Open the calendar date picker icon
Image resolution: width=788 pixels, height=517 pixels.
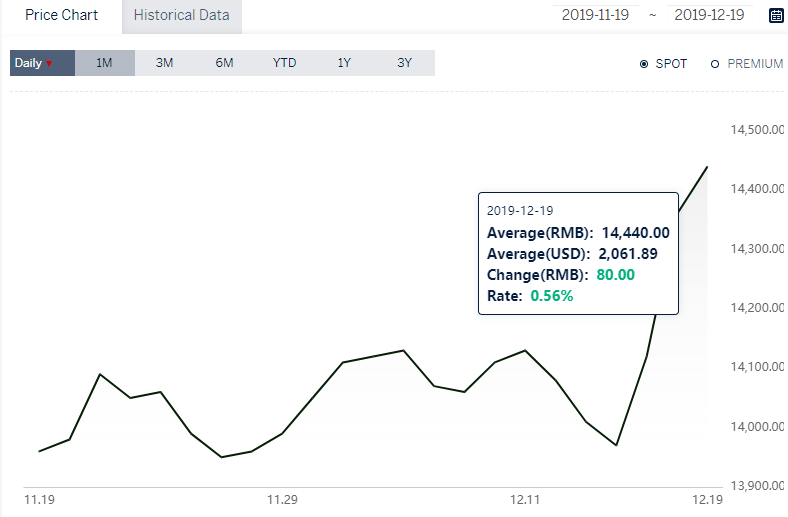(x=776, y=15)
